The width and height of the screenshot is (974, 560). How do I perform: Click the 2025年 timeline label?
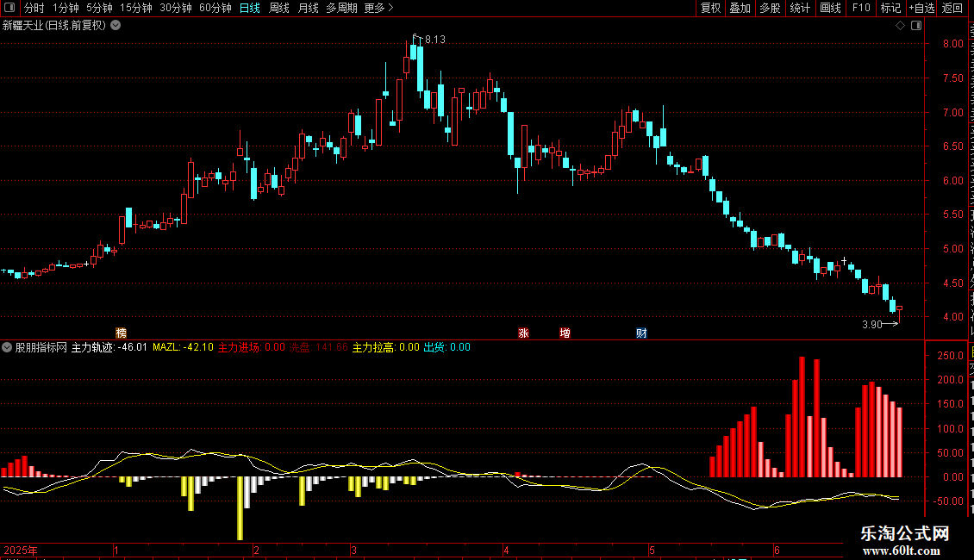point(21,550)
